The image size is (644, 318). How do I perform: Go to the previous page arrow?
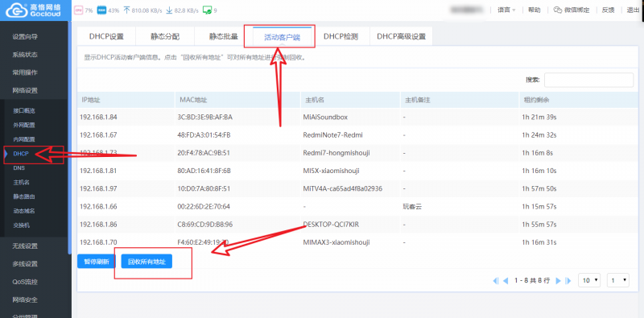[506, 281]
